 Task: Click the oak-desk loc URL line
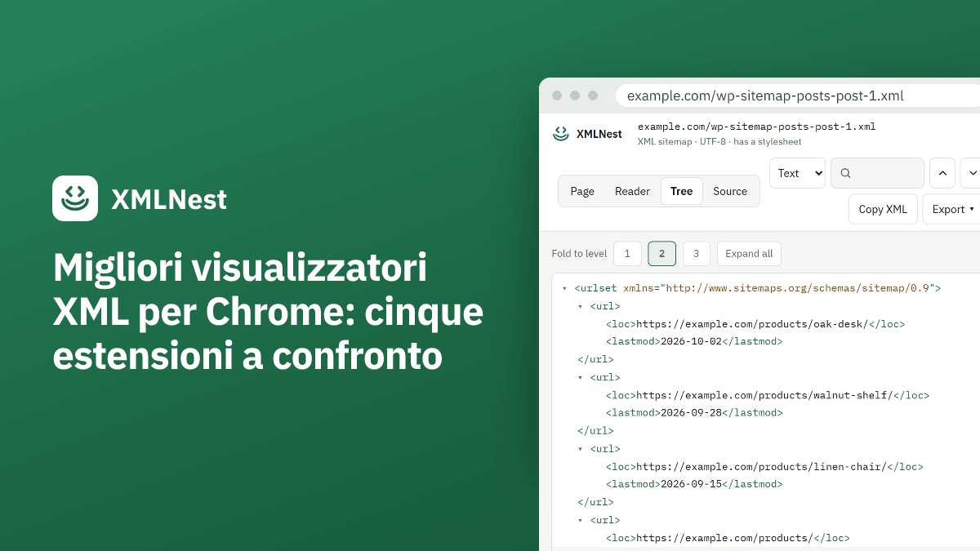point(755,324)
